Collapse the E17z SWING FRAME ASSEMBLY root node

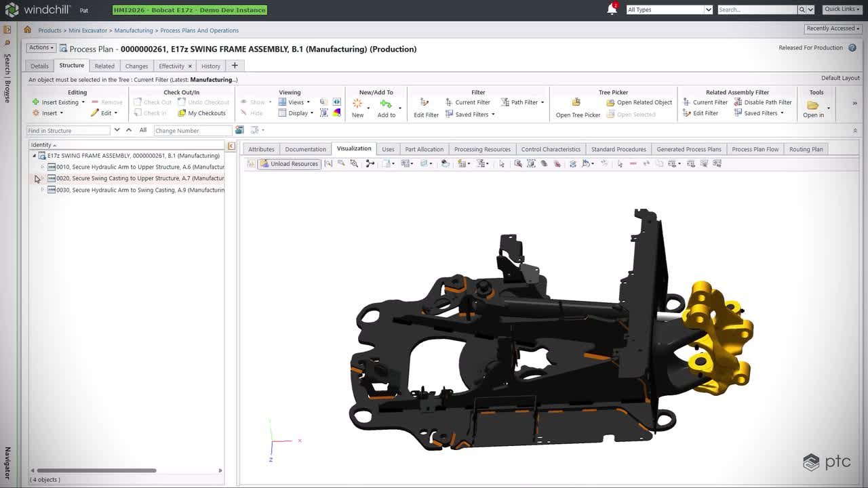coord(34,156)
